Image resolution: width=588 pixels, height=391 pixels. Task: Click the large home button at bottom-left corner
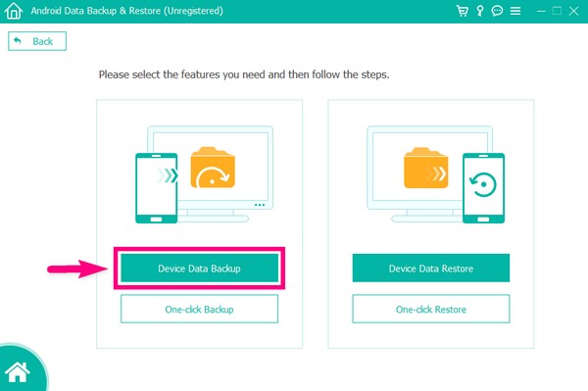click(x=18, y=371)
